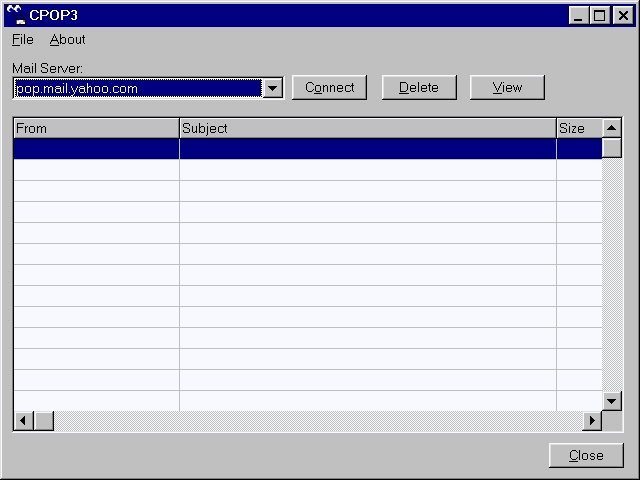
Task: Click the Size column header
Action: [x=578, y=128]
